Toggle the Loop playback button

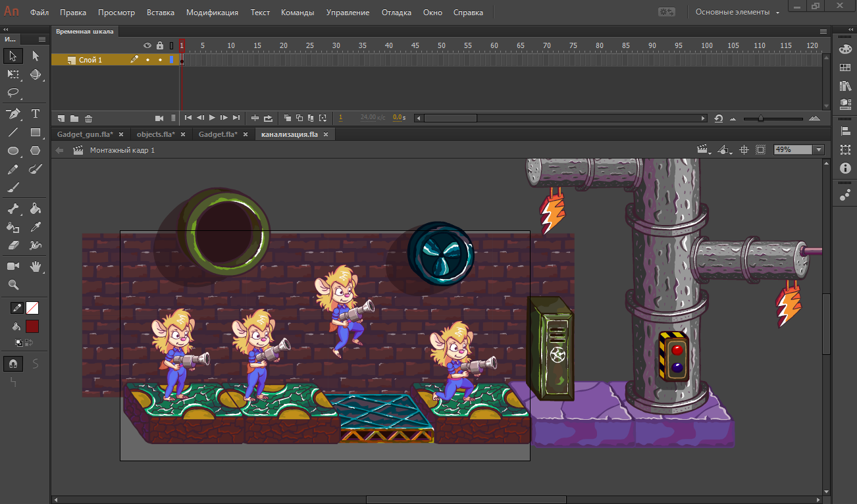pyautogui.click(x=269, y=118)
